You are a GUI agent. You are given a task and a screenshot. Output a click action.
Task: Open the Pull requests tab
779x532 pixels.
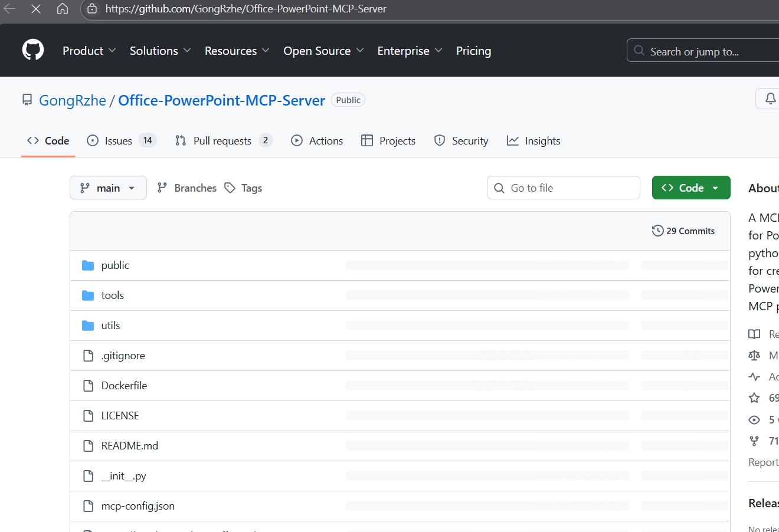(224, 140)
